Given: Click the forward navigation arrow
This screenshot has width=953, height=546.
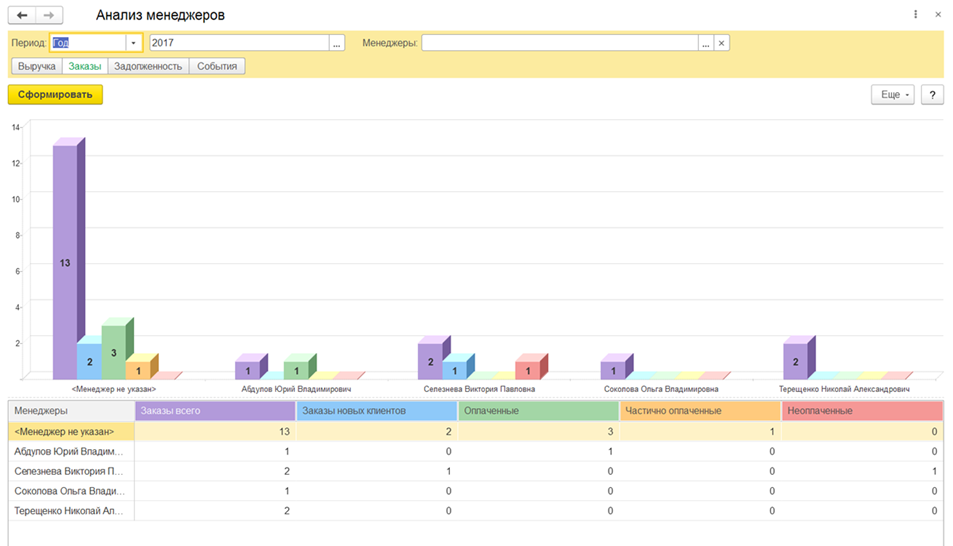Looking at the screenshot, I should tap(49, 16).
